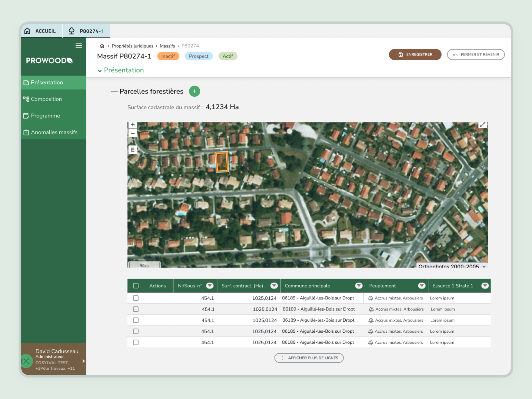Collapse the Présentation section chevron
532x399 pixels.
[100, 71]
